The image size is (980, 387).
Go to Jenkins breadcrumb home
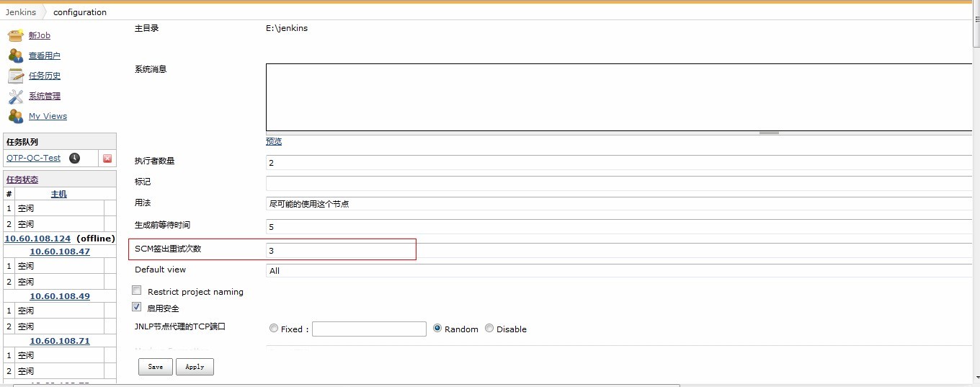coord(20,12)
